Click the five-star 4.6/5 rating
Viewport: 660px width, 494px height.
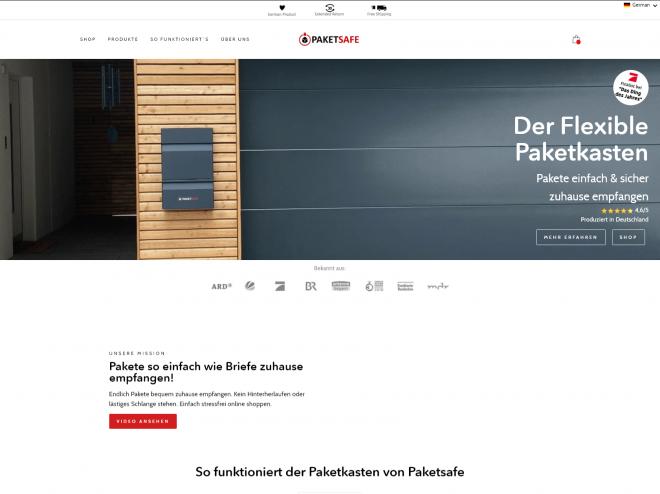(625, 210)
